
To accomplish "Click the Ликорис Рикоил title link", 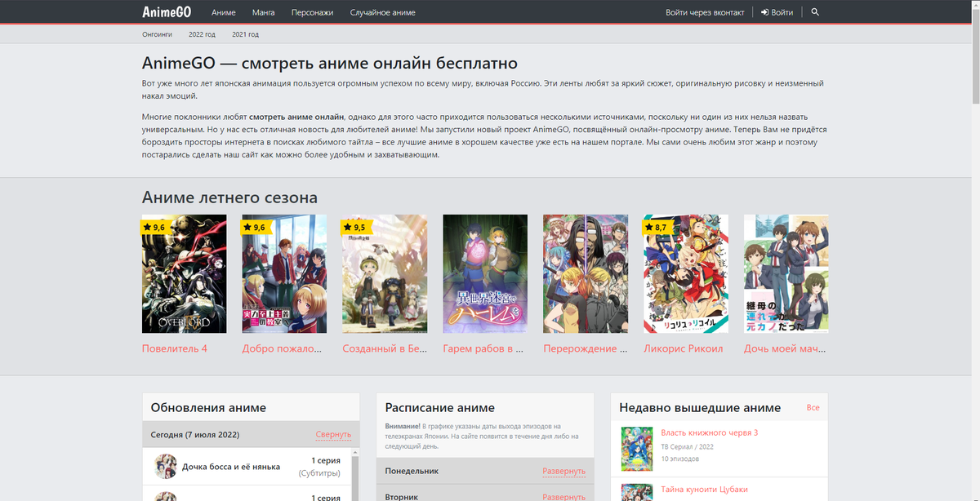I will (x=684, y=348).
